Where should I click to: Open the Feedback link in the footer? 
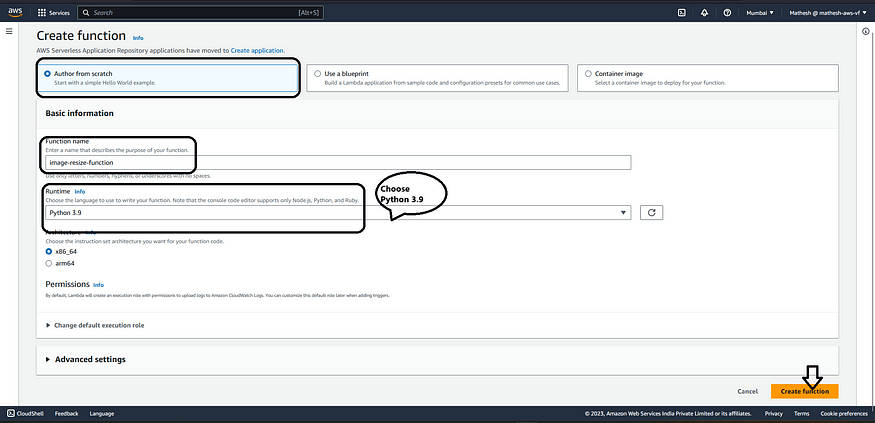pos(66,414)
